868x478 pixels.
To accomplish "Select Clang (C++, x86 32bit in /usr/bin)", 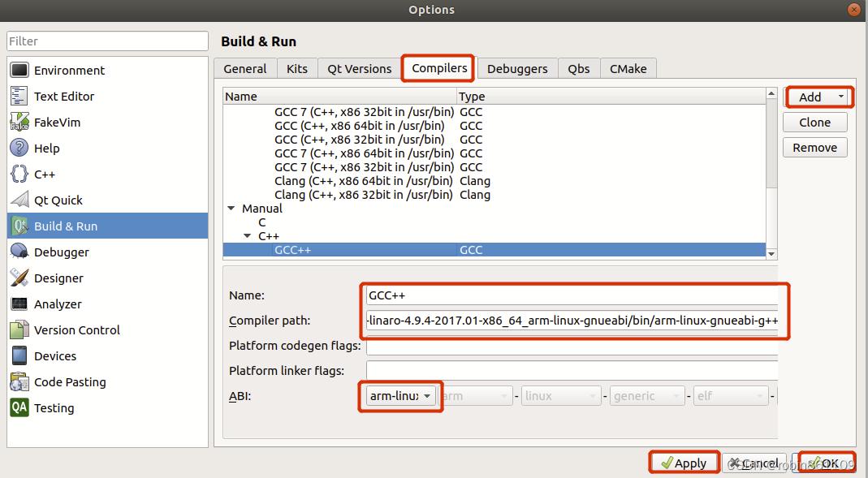I will tap(363, 195).
